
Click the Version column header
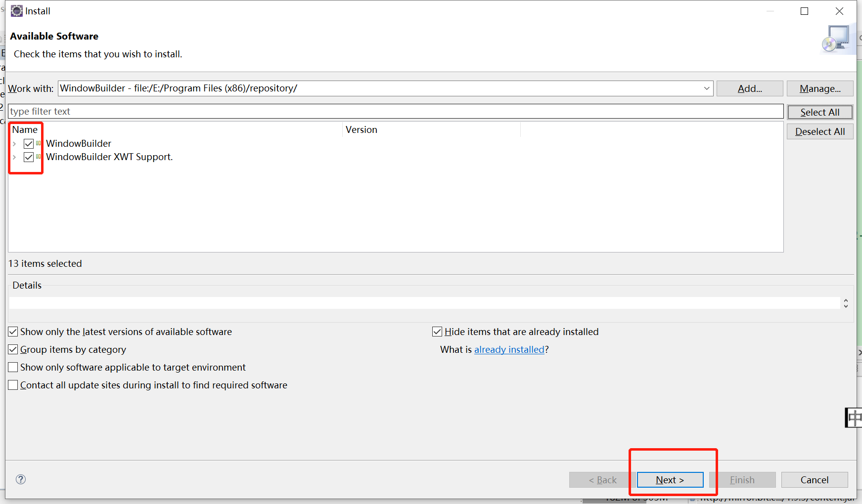click(431, 129)
